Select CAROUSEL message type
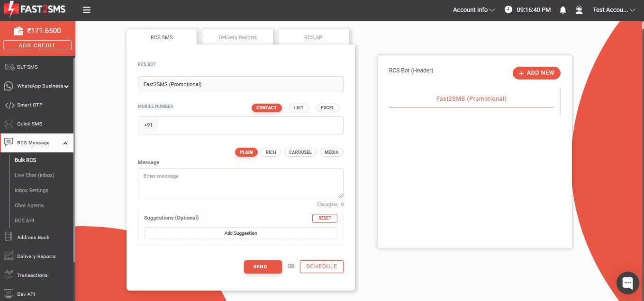Image resolution: width=644 pixels, height=301 pixels. pos(300,152)
